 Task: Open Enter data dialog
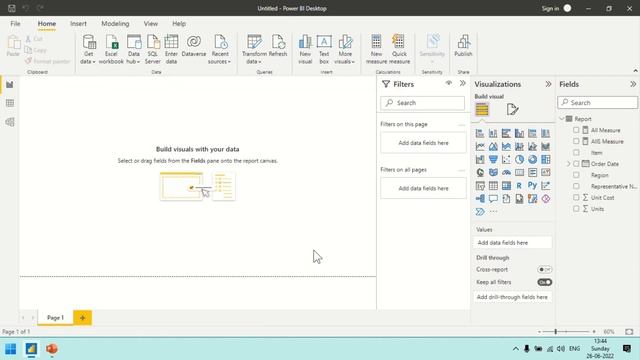click(x=171, y=49)
